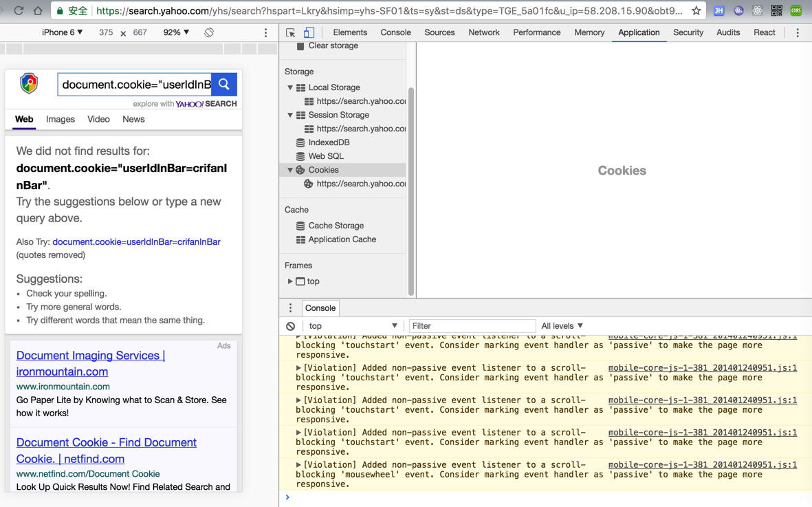Viewport: 812px width, 507px height.
Task: Open the CORS extension icon
Action: [x=796, y=10]
